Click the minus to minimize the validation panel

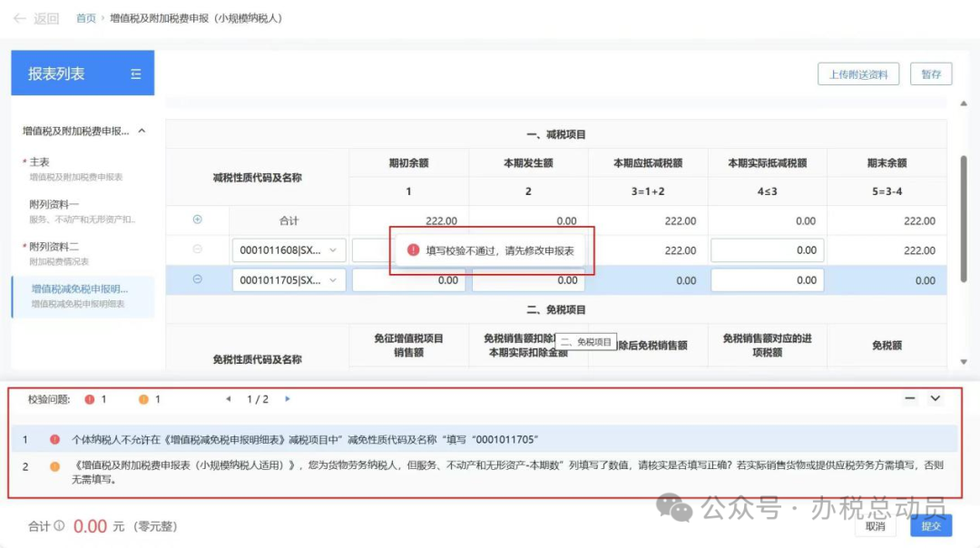(907, 397)
